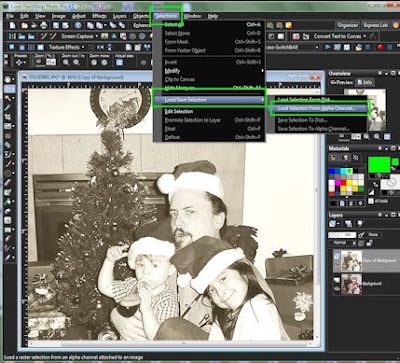Open the Effects menu
This screenshot has height=363, width=400.
point(99,16)
